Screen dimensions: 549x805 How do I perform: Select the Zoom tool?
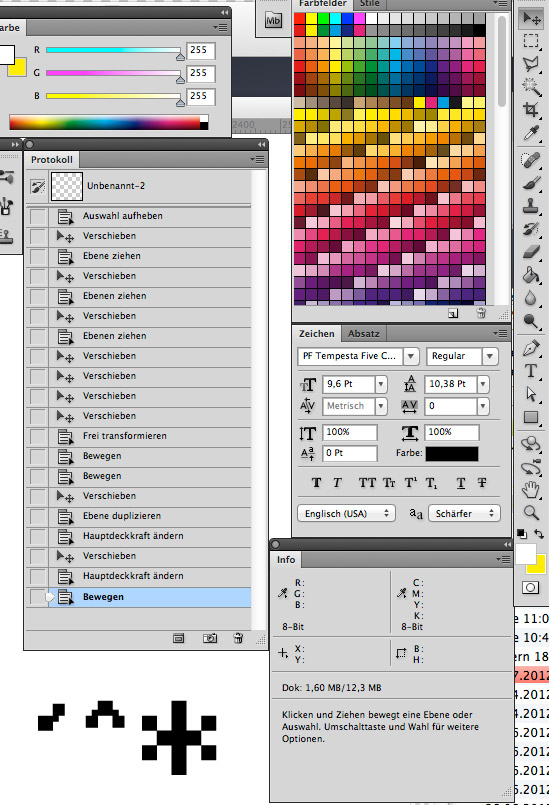coord(531,512)
